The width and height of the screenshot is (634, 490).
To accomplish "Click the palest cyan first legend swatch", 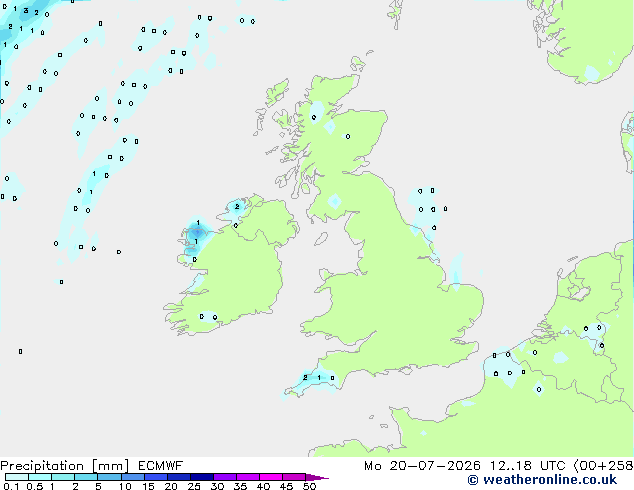I will pos(17,477).
